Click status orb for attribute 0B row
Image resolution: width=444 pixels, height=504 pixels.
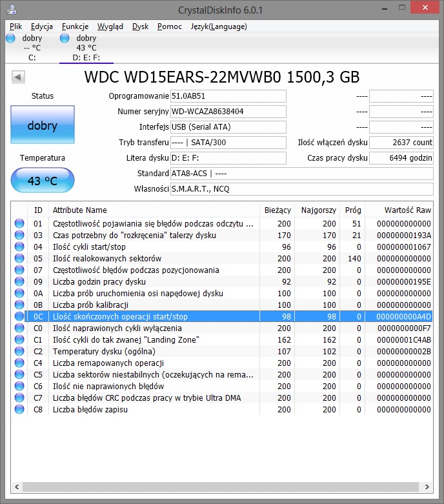click(x=19, y=305)
